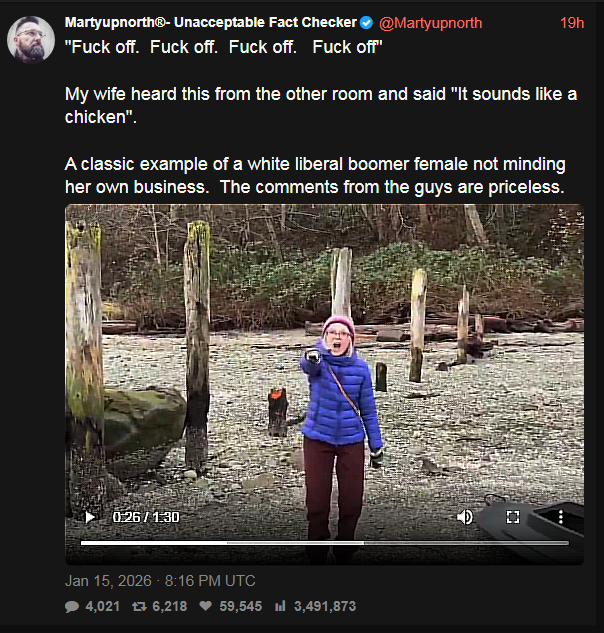
Task: Click the 6,218 reposts count
Action: (168, 606)
